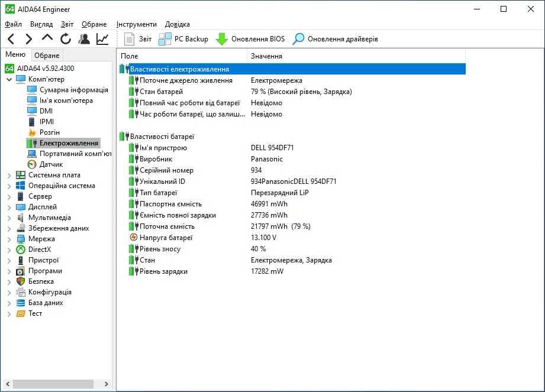The height and width of the screenshot is (392, 545).
Task: Click the Поле column header
Action: (182, 56)
